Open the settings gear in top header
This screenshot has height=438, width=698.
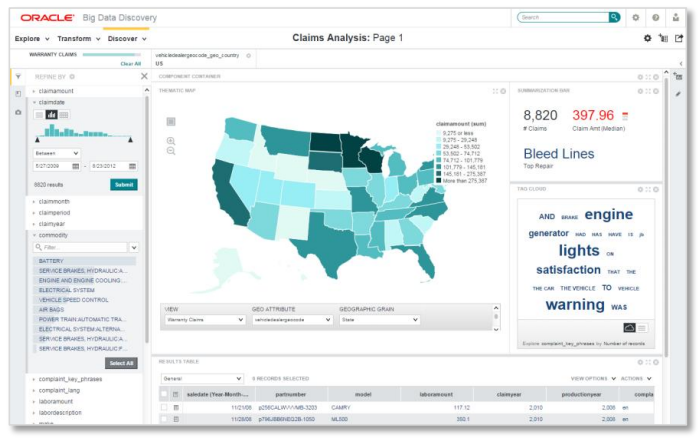click(x=636, y=17)
